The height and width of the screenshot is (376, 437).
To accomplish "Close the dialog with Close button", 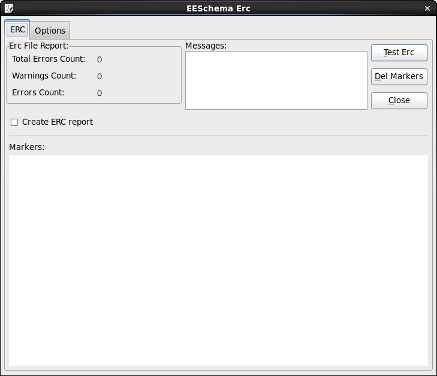I will point(399,100).
